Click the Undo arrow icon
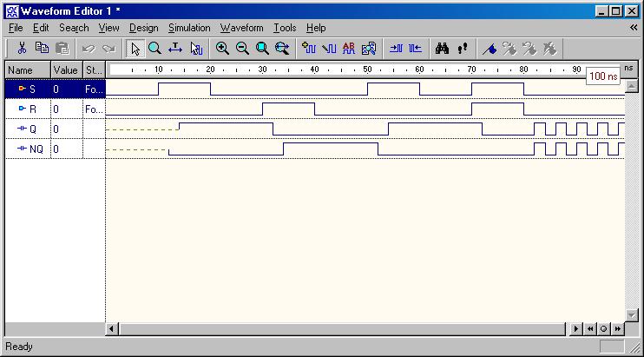The height and width of the screenshot is (357, 644). [89, 49]
